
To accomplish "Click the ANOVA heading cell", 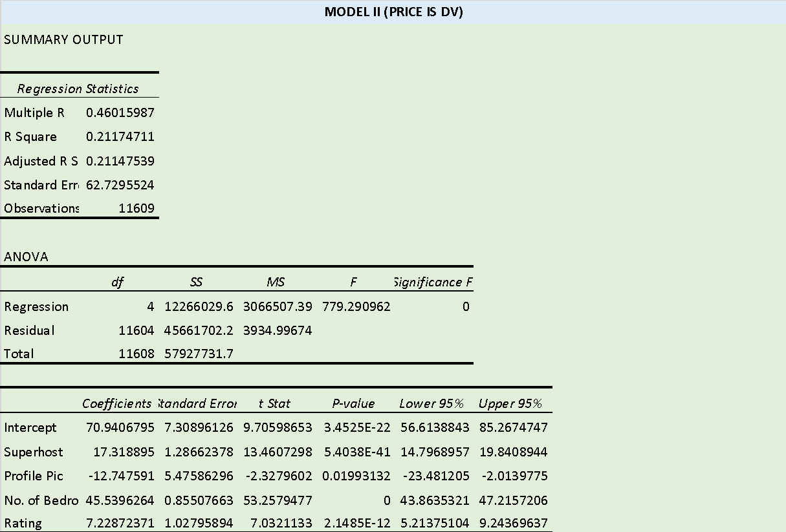I will [x=26, y=256].
